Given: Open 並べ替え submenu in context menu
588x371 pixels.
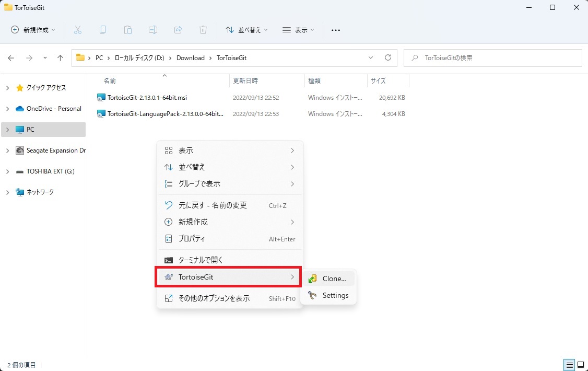Looking at the screenshot, I should [229, 167].
